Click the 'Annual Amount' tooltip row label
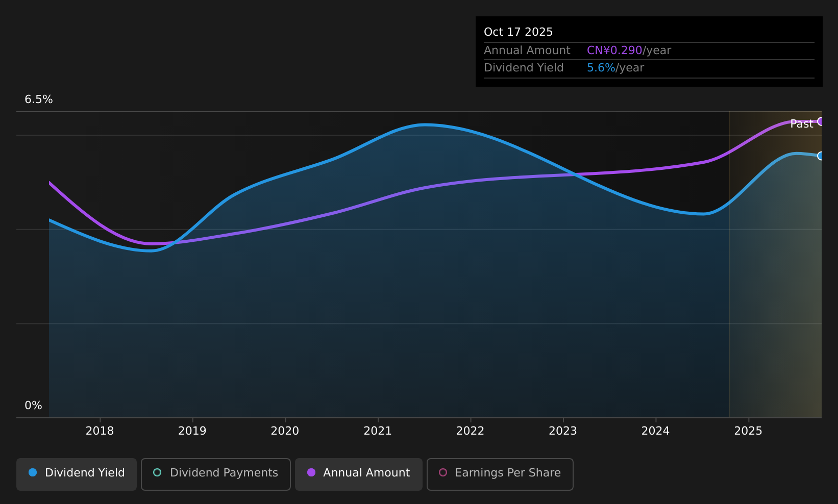 click(527, 51)
